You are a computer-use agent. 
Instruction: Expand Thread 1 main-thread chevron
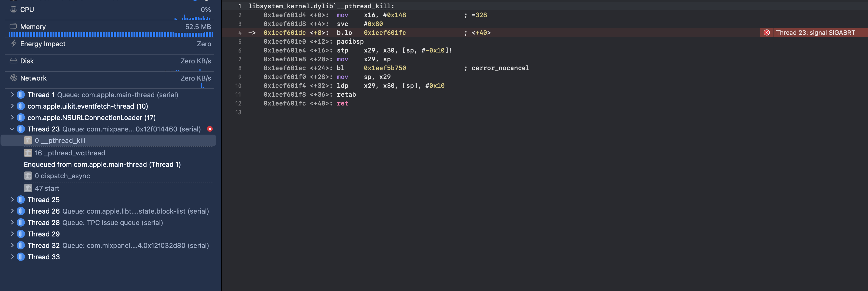pos(12,95)
